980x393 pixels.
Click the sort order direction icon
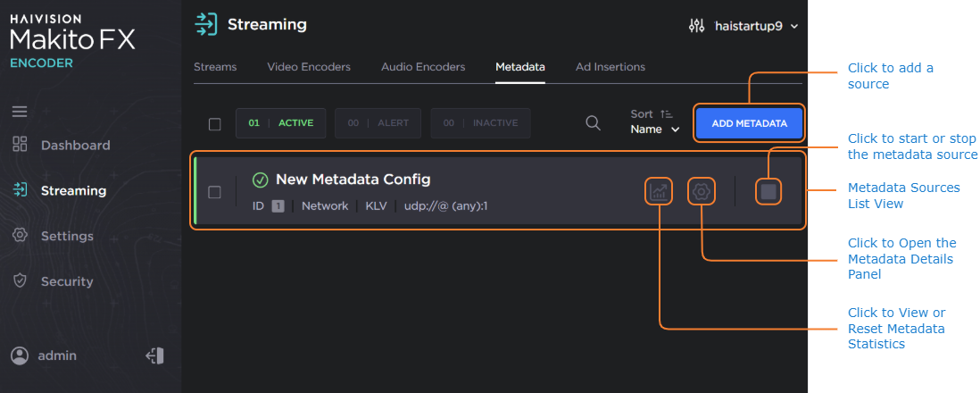[x=667, y=114]
